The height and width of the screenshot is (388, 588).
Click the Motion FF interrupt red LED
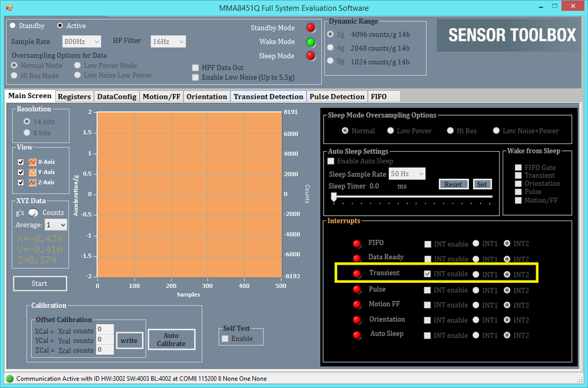pos(357,305)
